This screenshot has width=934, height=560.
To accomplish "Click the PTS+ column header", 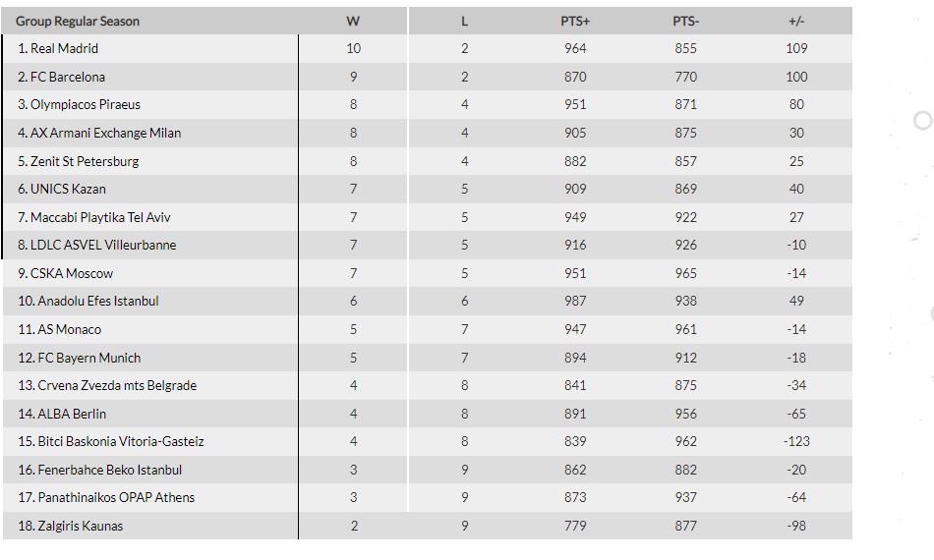I will pos(575,22).
